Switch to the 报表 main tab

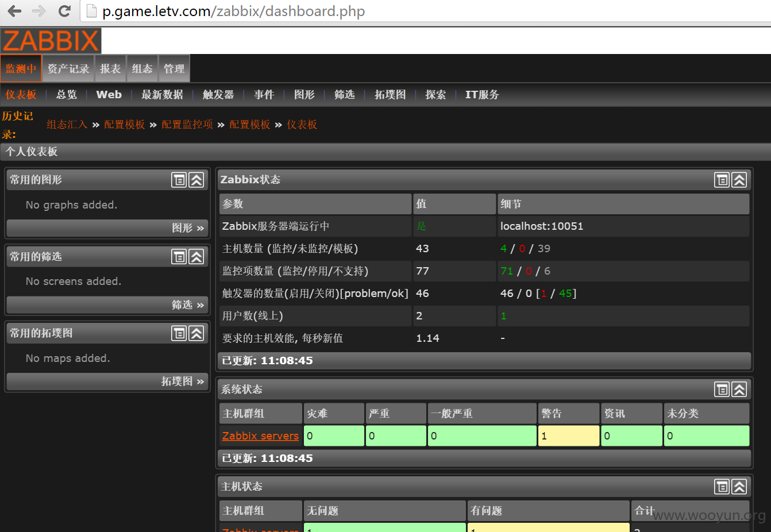pyautogui.click(x=110, y=69)
